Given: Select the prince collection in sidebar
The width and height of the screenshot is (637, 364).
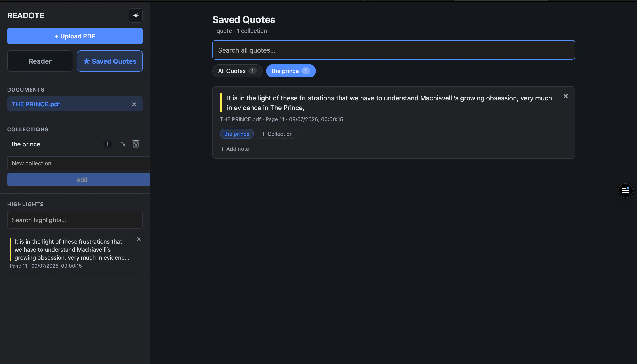Looking at the screenshot, I should [x=26, y=144].
